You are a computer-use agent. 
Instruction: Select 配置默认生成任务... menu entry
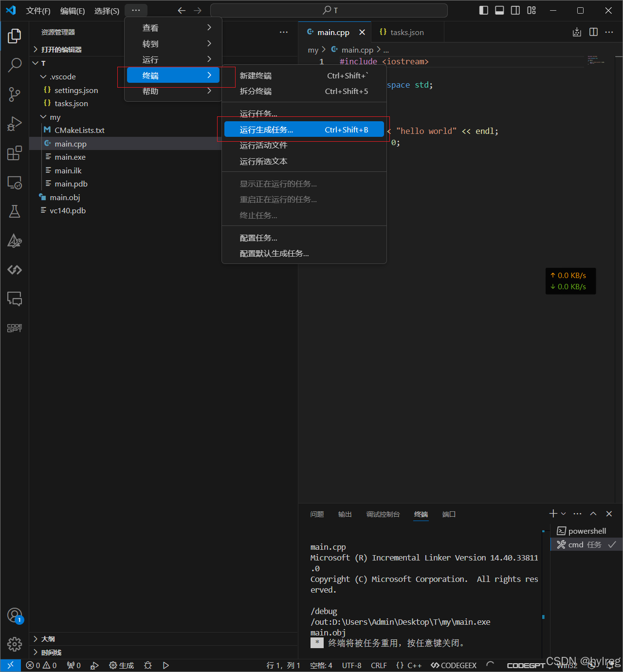pos(304,253)
